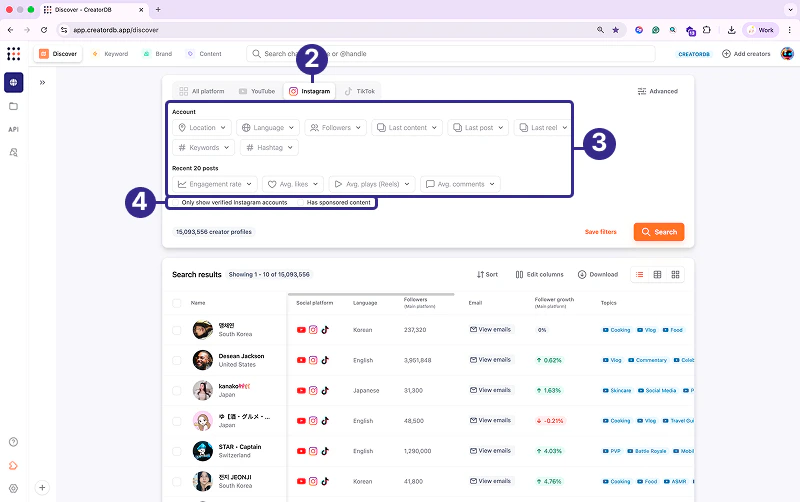Check Has sponsored content option
800x502 pixels.
tap(301, 203)
